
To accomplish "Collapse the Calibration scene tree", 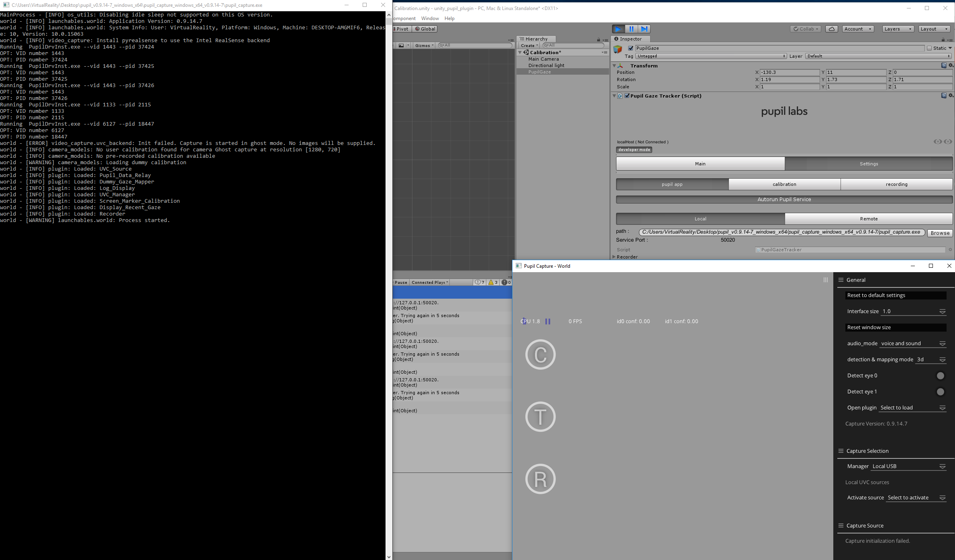I will [x=520, y=53].
